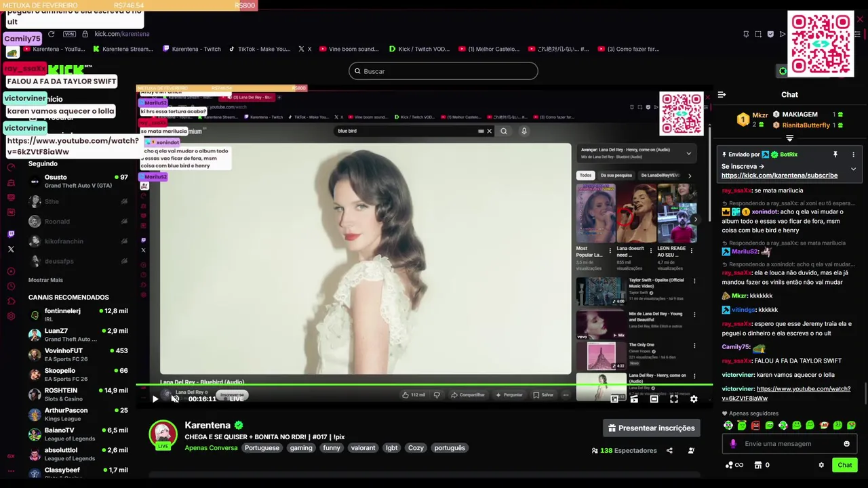
Task: Open the stream player settings gear
Action: 694,399
